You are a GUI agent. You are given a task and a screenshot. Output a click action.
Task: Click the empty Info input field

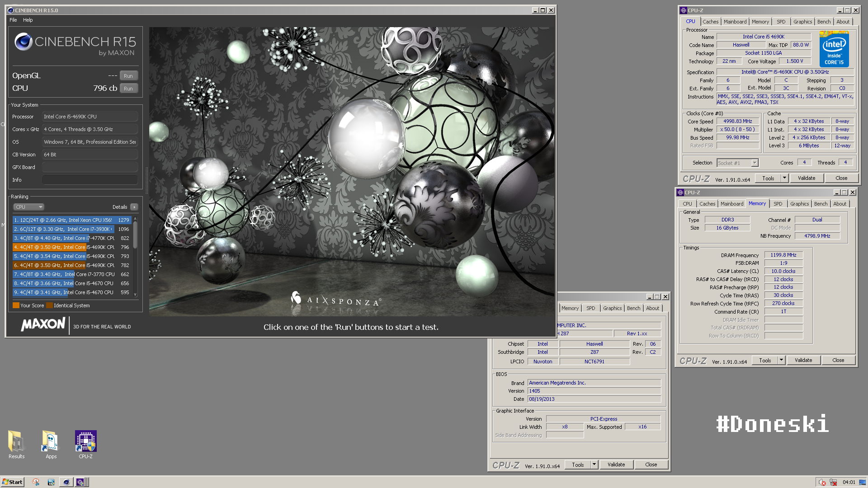(90, 180)
